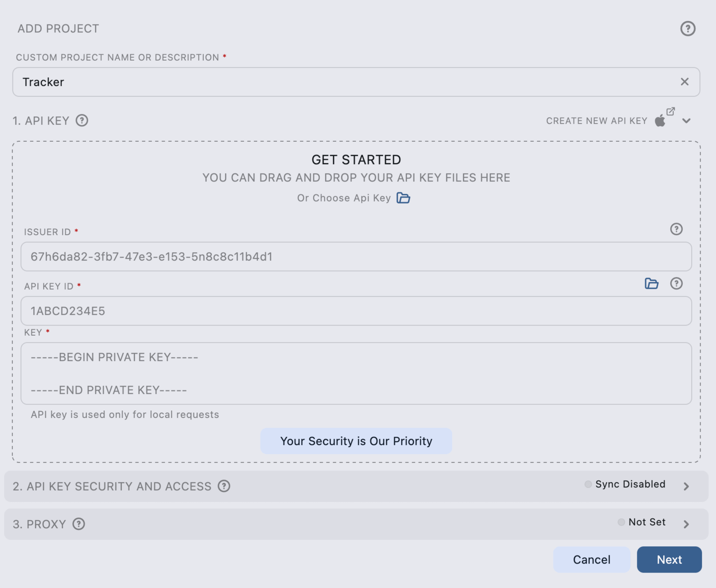This screenshot has height=588, width=716.
Task: Open help for the Add Project screen
Action: point(688,29)
